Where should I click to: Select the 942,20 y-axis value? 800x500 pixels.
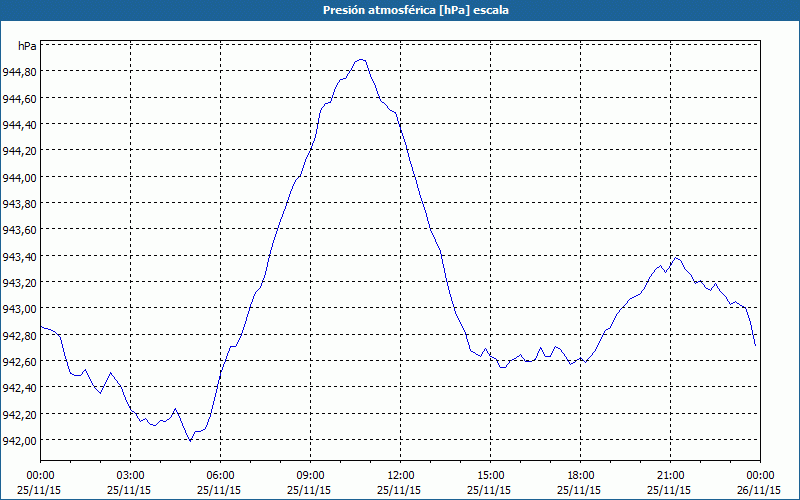(19, 414)
